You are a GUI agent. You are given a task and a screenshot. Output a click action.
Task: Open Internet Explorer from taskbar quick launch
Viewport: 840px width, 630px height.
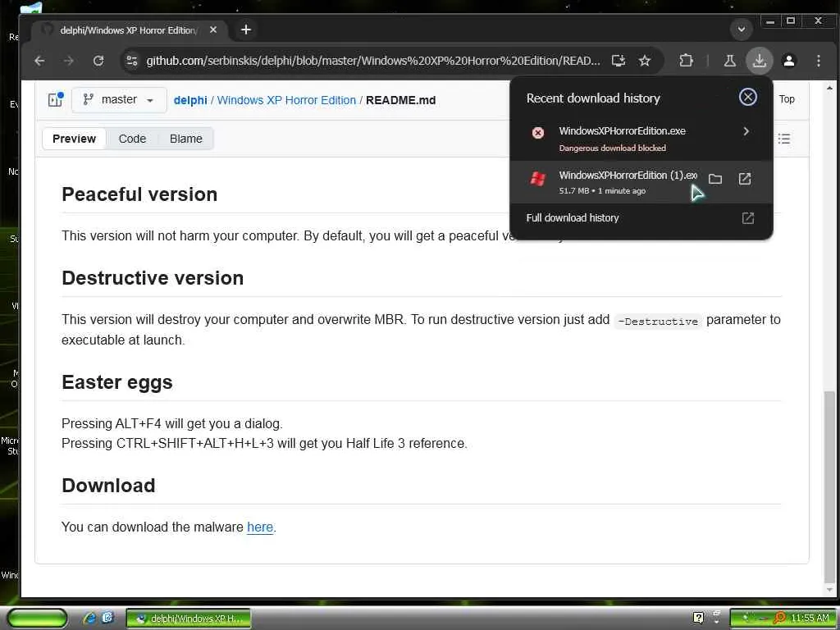pos(89,618)
